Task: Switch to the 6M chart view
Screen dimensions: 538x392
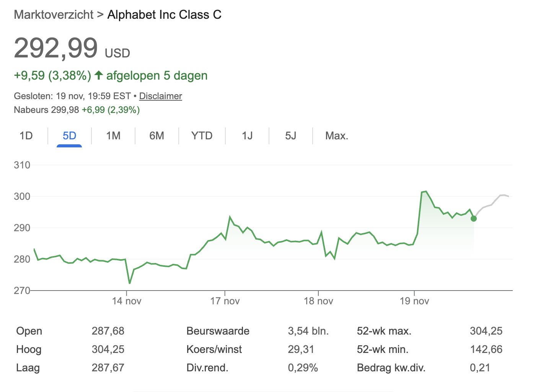Action: pyautogui.click(x=157, y=136)
